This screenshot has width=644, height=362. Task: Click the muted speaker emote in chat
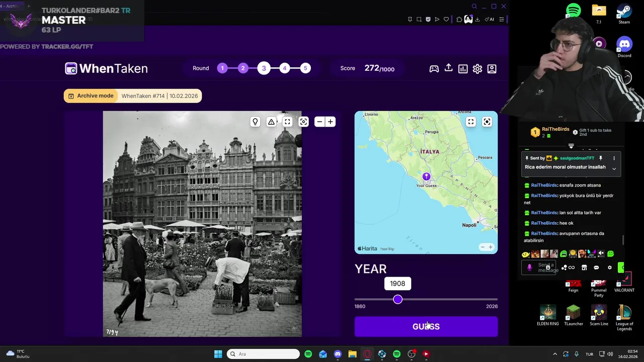601,254
